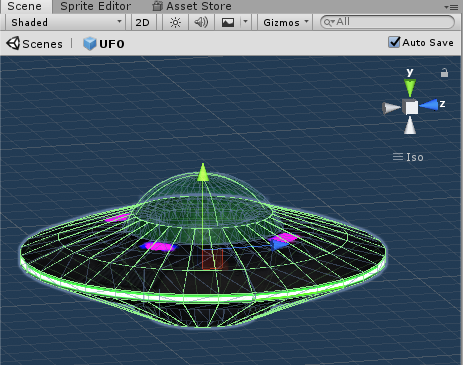The height and width of the screenshot is (365, 463).
Task: Click the red plane handle on UFO
Action: point(212,259)
